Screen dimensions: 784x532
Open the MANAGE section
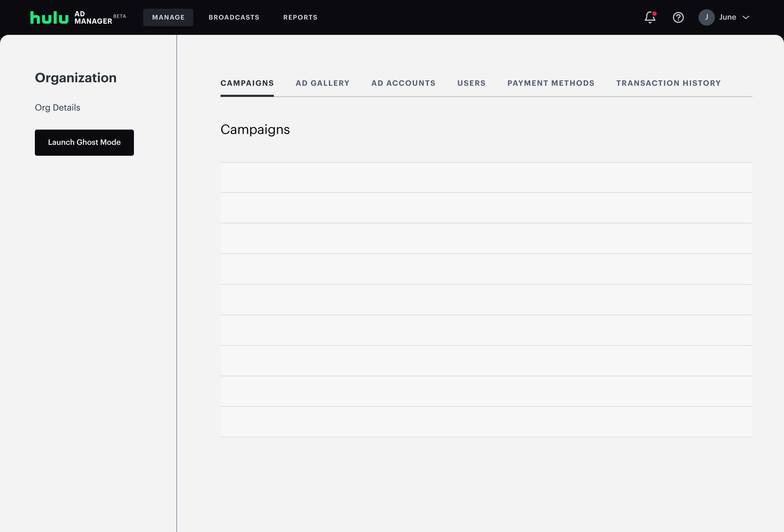point(168,17)
